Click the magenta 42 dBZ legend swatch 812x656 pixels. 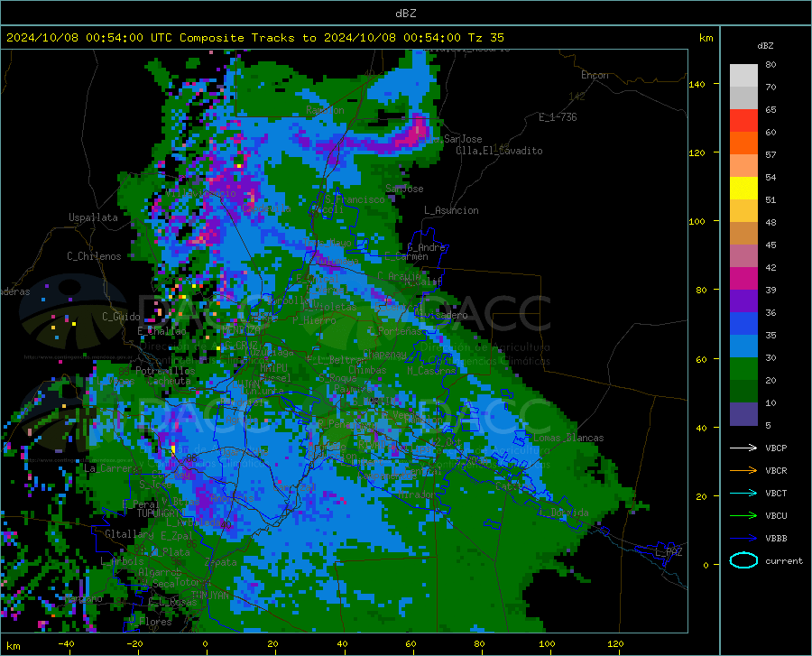[x=743, y=279]
